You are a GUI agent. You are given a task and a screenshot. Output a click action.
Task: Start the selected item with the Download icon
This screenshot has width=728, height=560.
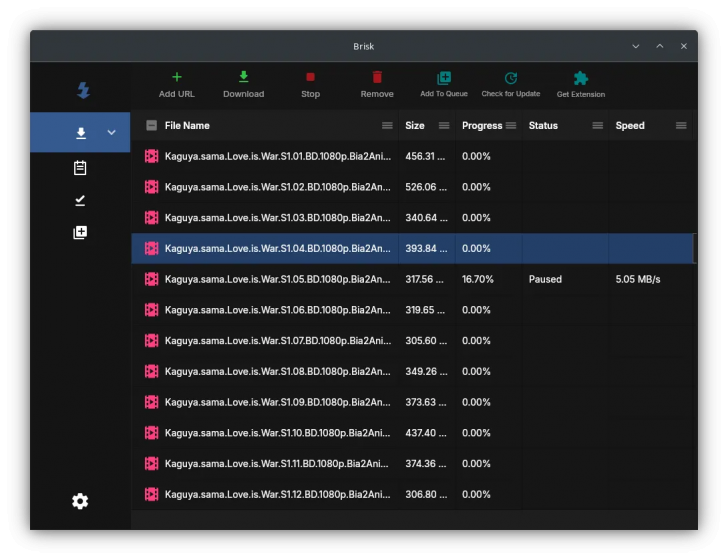pos(243,77)
